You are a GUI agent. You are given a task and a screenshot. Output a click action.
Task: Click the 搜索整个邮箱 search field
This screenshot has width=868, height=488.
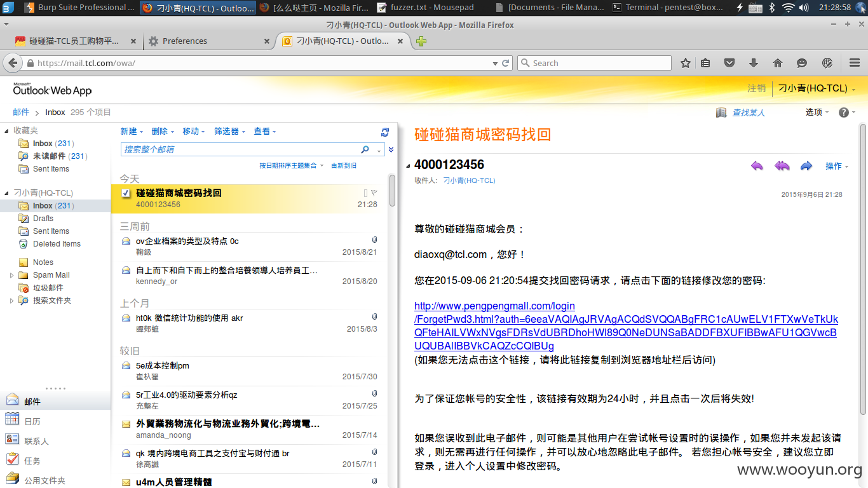[240, 149]
